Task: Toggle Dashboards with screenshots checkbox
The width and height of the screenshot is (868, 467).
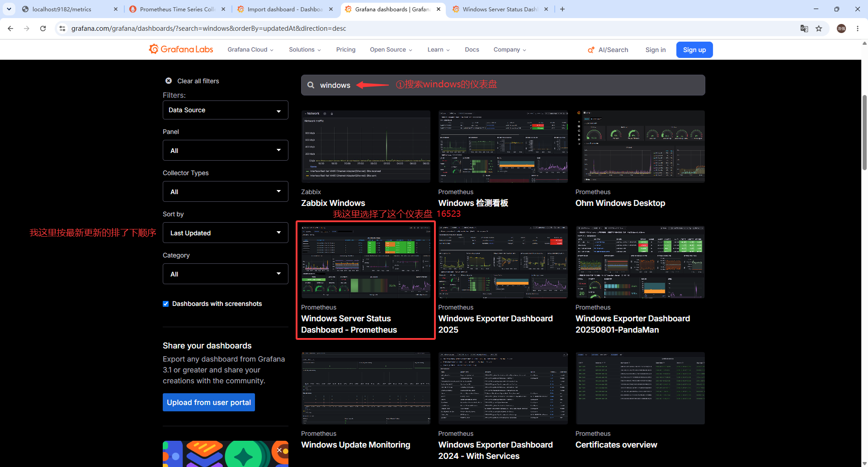Action: pyautogui.click(x=166, y=304)
